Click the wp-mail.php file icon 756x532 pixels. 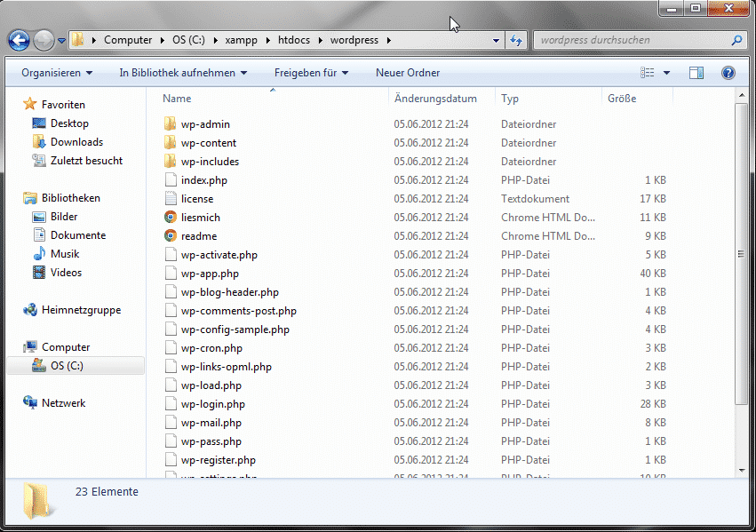(x=171, y=423)
